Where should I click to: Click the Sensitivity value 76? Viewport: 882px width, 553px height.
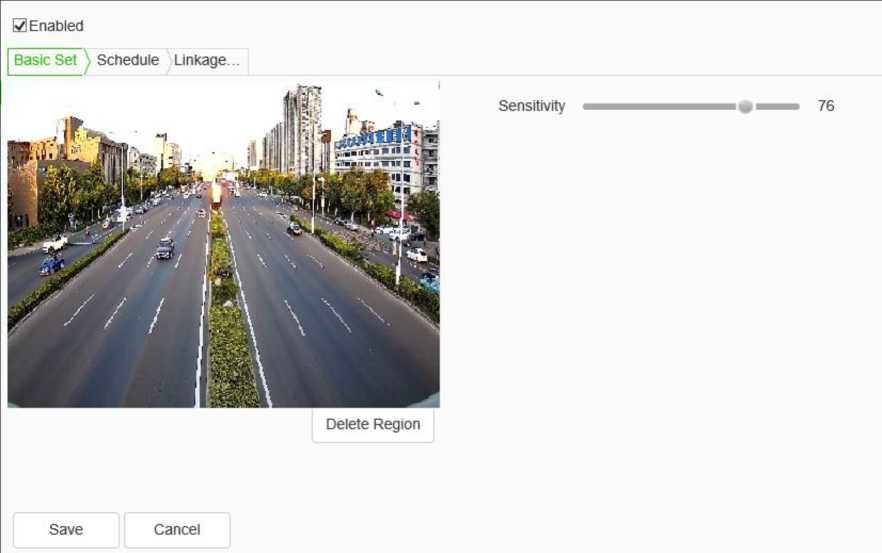click(x=825, y=106)
